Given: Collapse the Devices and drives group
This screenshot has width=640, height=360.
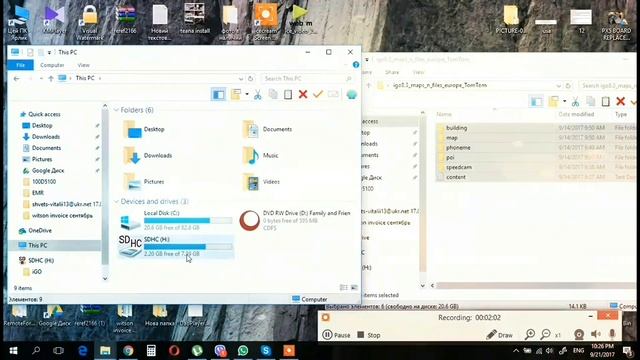Looking at the screenshot, I should pos(116,202).
